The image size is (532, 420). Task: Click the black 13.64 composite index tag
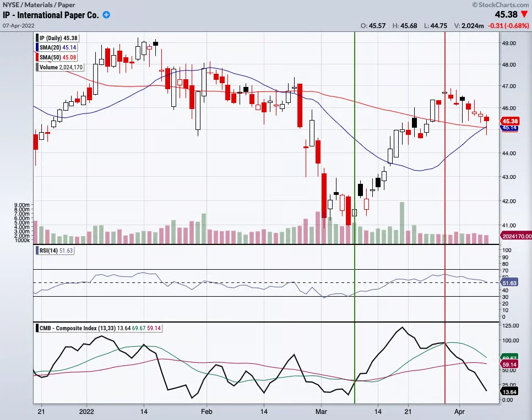509,392
